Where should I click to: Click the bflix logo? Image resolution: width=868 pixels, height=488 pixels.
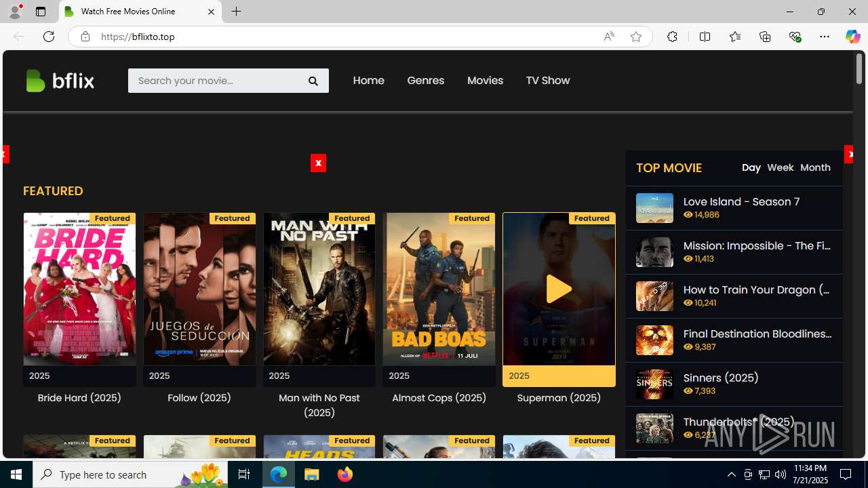(x=60, y=81)
